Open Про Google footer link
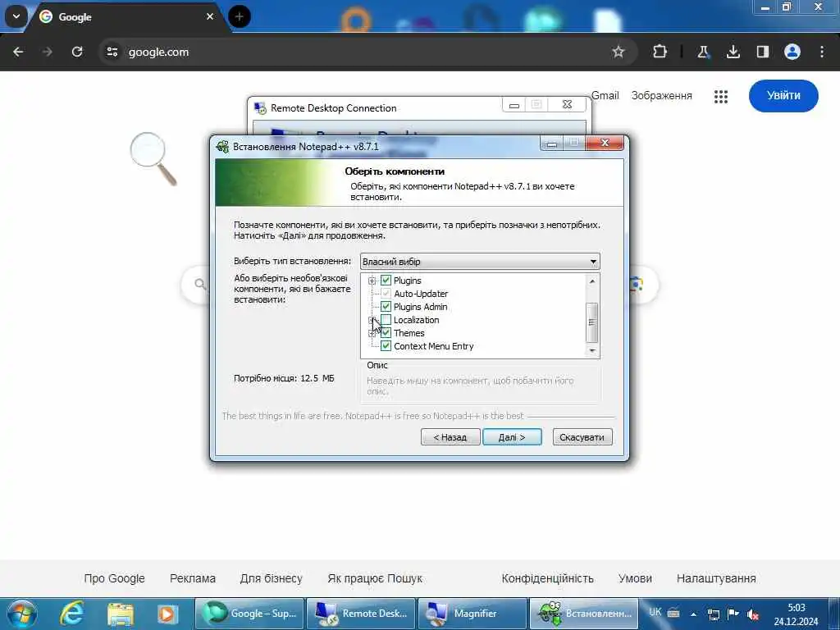 click(x=115, y=578)
